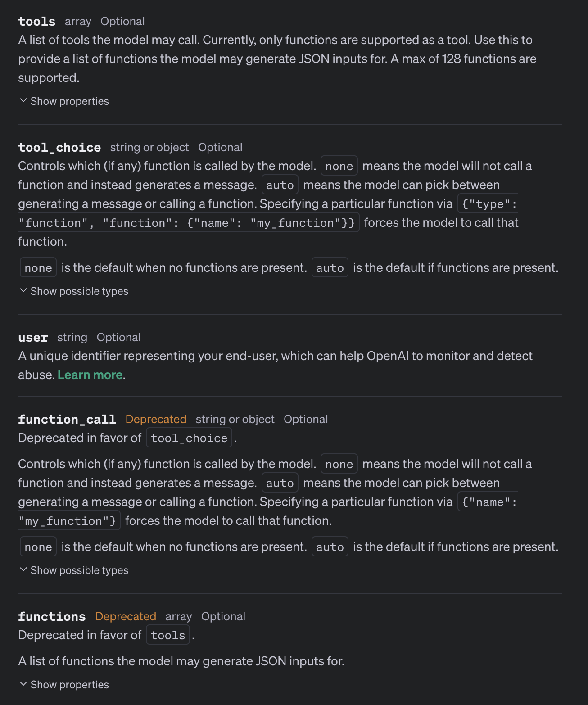Click the Deprecated label beside functions
588x705 pixels.
(x=126, y=617)
